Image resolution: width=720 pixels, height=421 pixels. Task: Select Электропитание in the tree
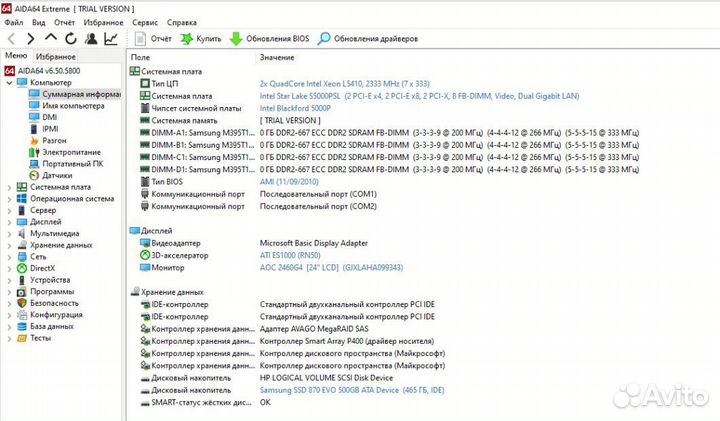tap(65, 152)
